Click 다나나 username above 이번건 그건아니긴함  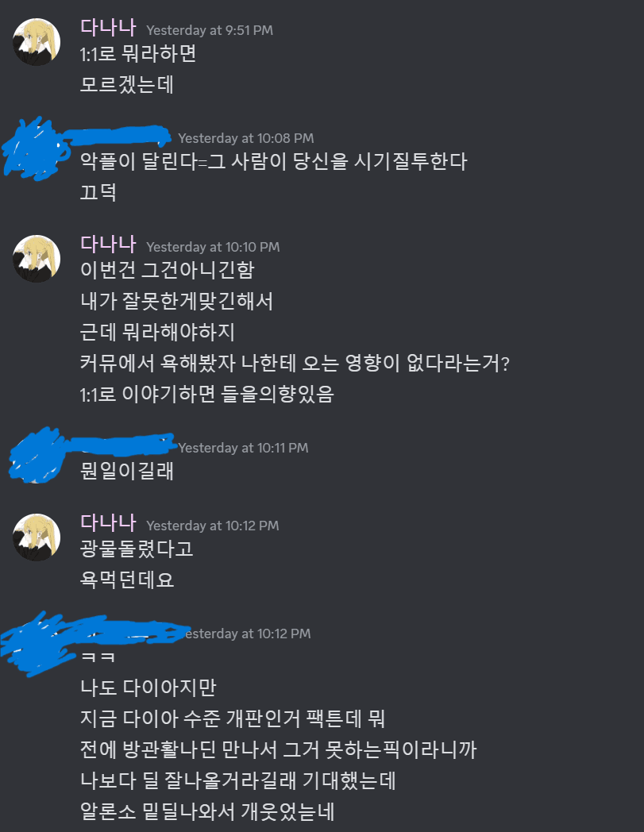[x=108, y=244]
